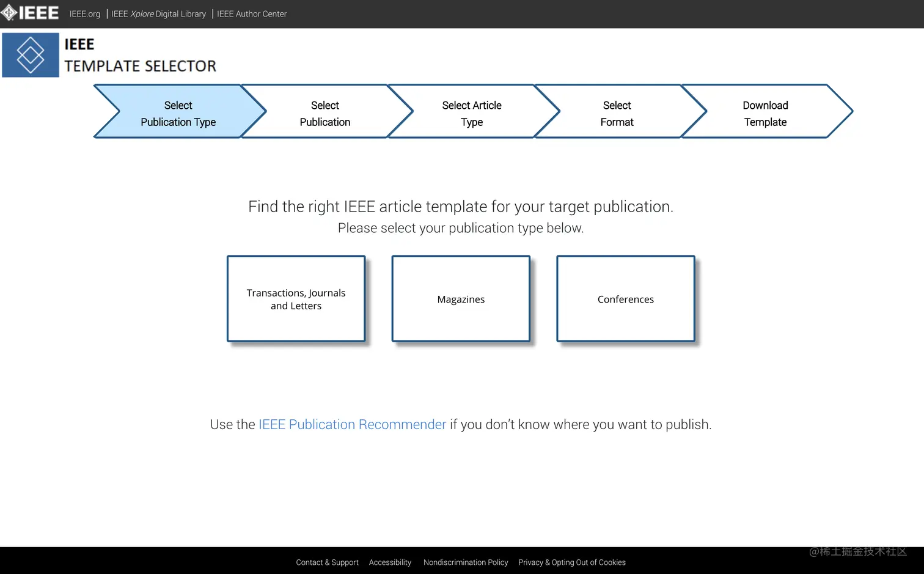Open IEEE Xplore Digital Library link
The width and height of the screenshot is (924, 574).
click(158, 14)
